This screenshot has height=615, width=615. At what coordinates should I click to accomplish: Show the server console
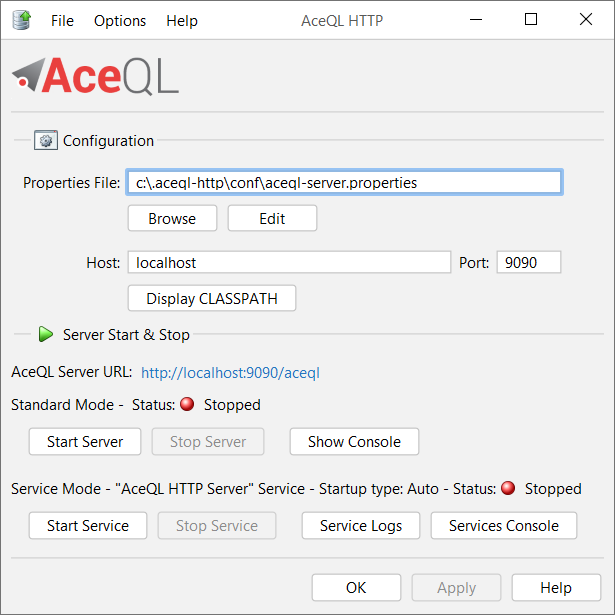pyautogui.click(x=354, y=442)
